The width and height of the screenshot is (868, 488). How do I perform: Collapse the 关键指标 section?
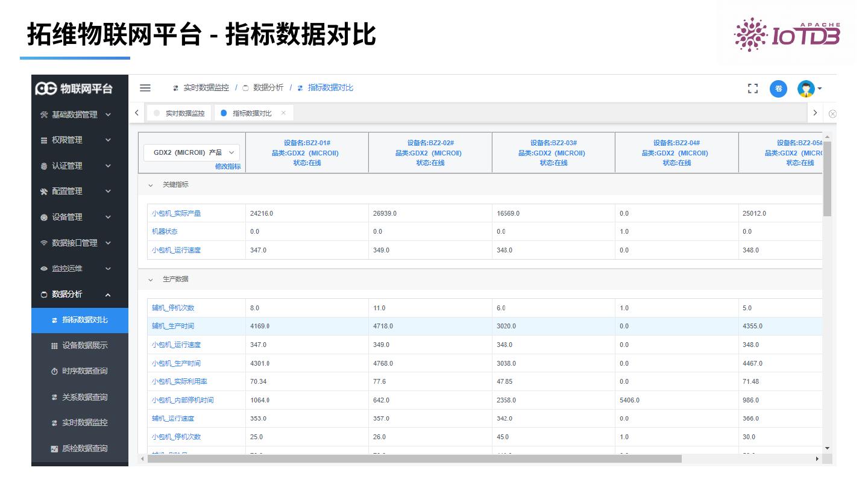[151, 185]
